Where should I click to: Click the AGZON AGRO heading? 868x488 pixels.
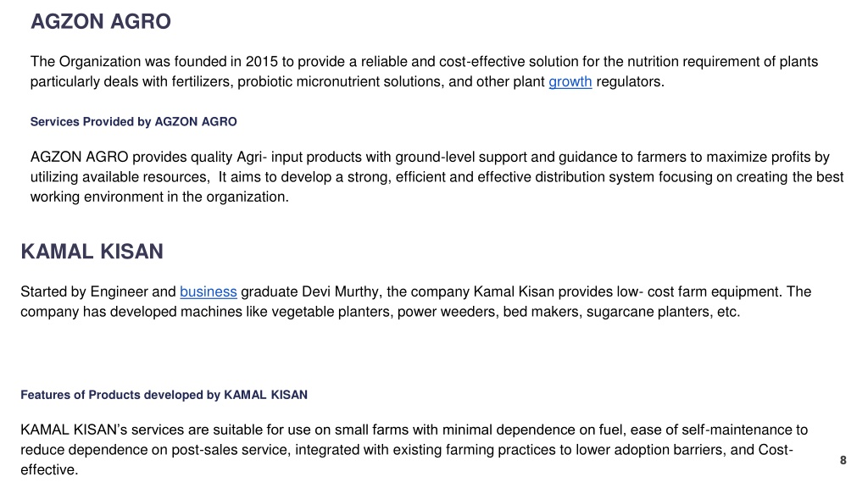coord(101,21)
